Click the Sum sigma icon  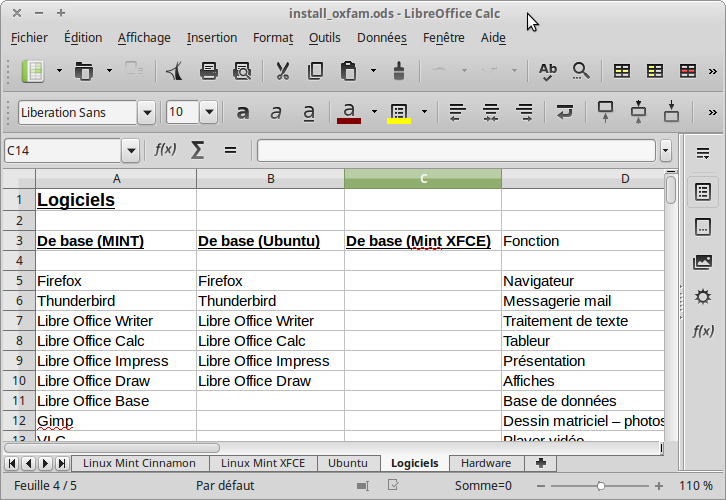point(197,150)
